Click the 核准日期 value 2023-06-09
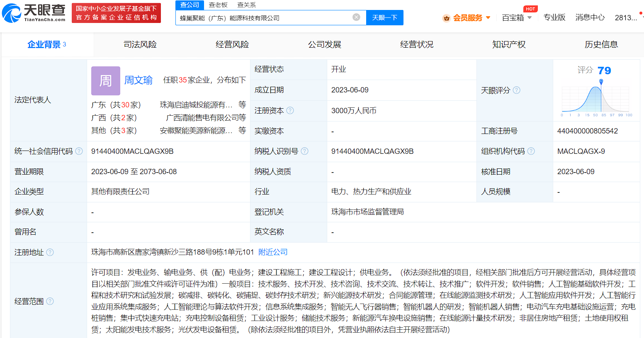The image size is (644, 338). 576,172
